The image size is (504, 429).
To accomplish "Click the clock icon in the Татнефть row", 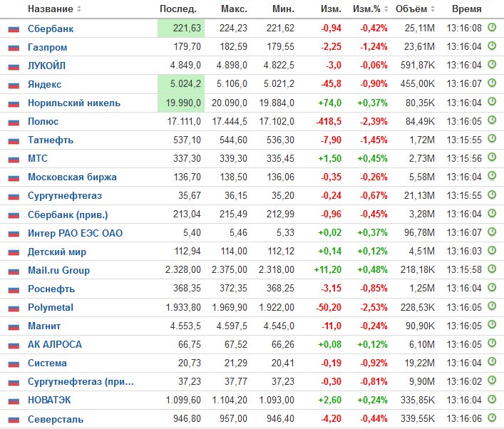I will pyautogui.click(x=492, y=139).
